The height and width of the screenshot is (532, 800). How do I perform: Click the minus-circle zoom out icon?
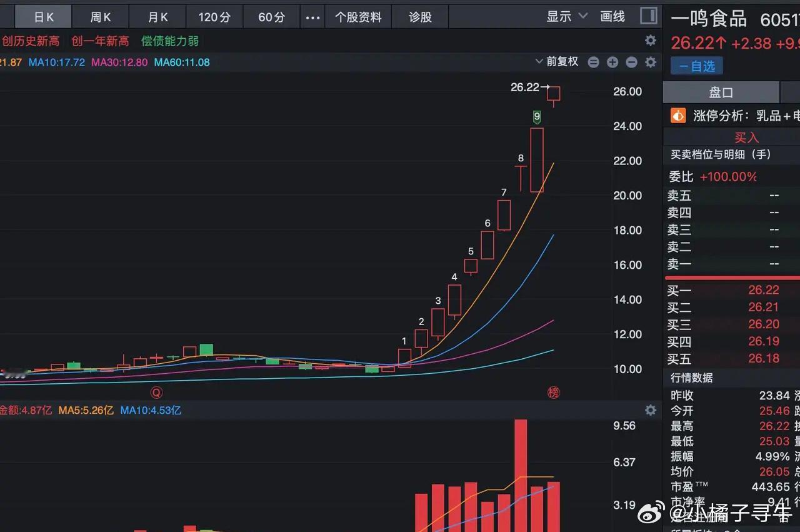pyautogui.click(x=631, y=63)
